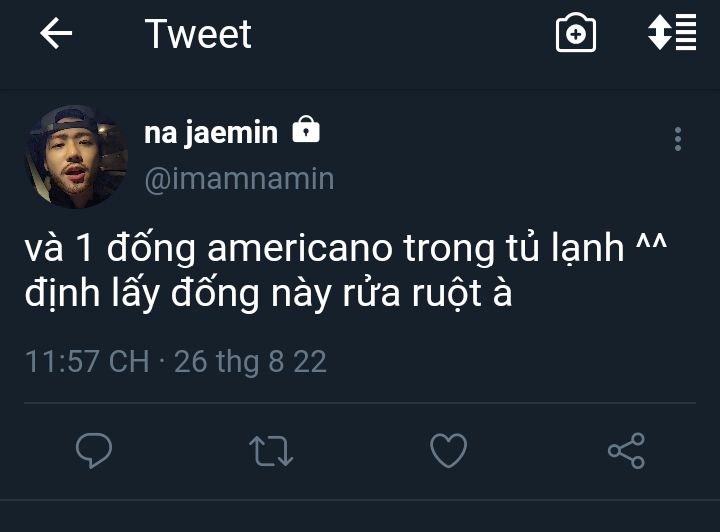Tap the 11:57 CH time stamp
Viewport: 720px width, 532px height.
coord(87,362)
